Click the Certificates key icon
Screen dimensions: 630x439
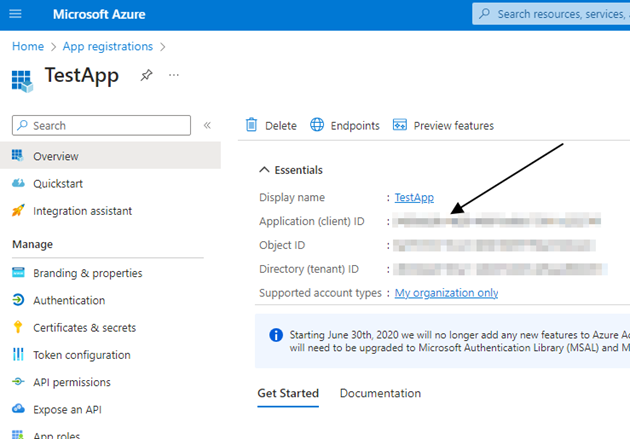[18, 327]
